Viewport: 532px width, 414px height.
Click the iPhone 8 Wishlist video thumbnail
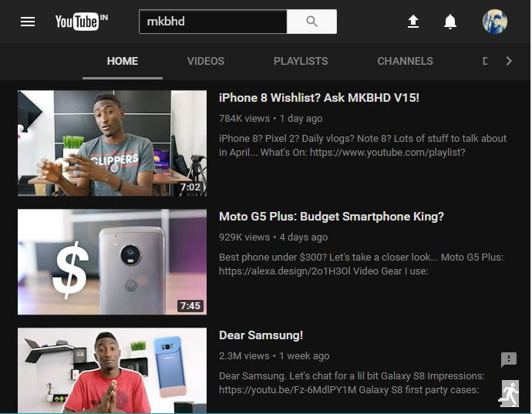click(112, 143)
